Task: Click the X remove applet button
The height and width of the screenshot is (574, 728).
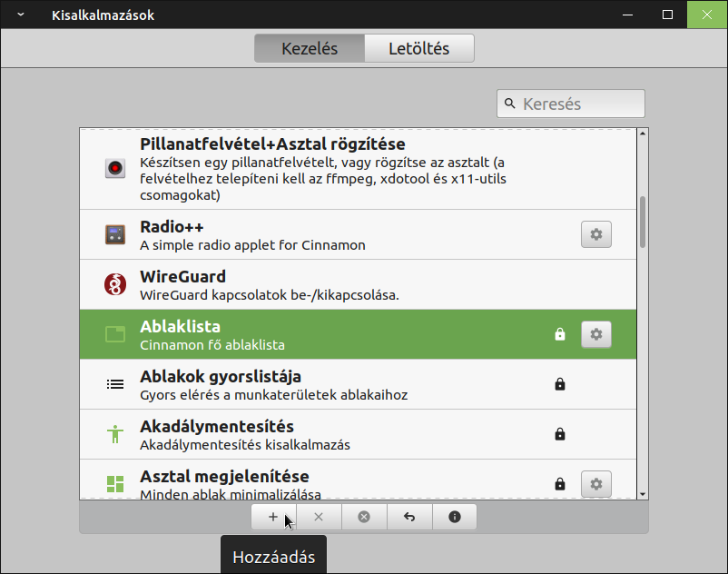Action: tap(319, 517)
